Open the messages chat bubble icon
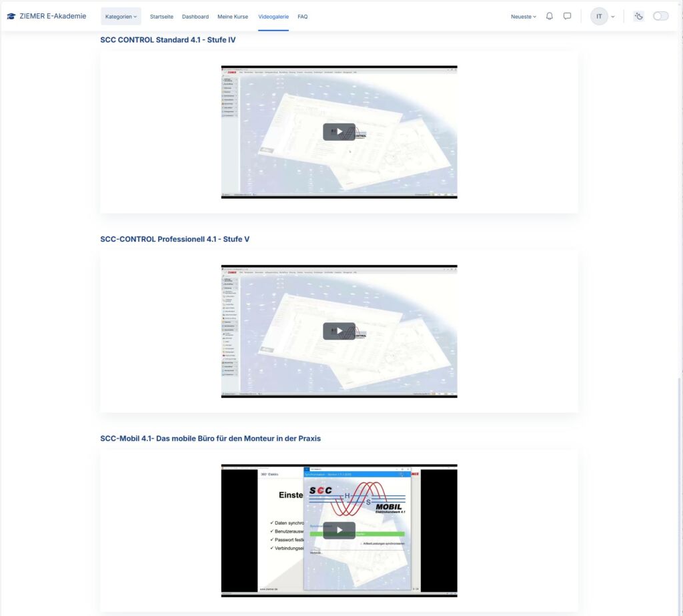The image size is (683, 616). [567, 17]
